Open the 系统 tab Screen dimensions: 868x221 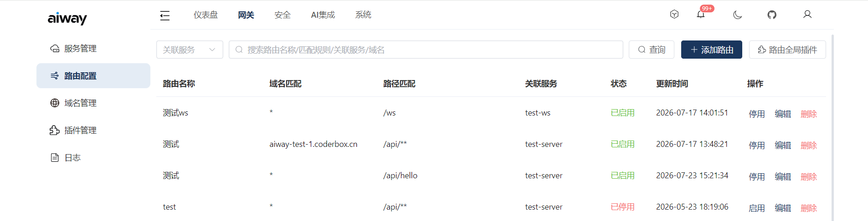pyautogui.click(x=363, y=15)
